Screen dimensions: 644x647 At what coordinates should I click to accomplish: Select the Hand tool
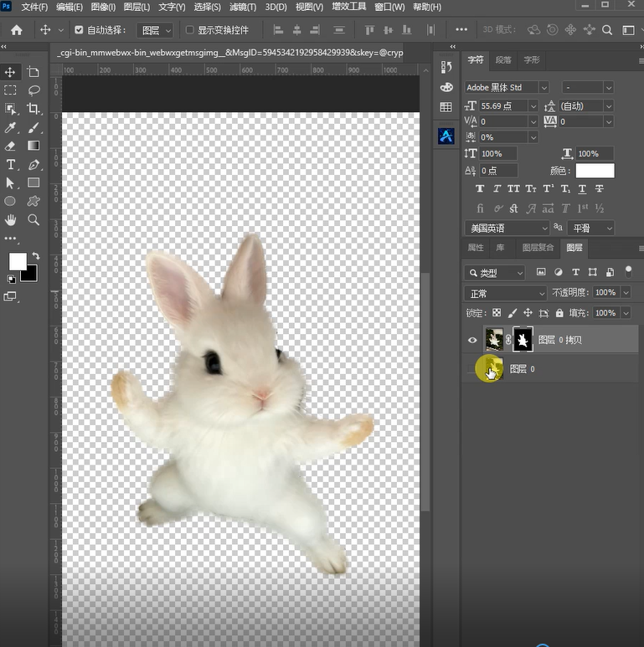click(x=10, y=219)
